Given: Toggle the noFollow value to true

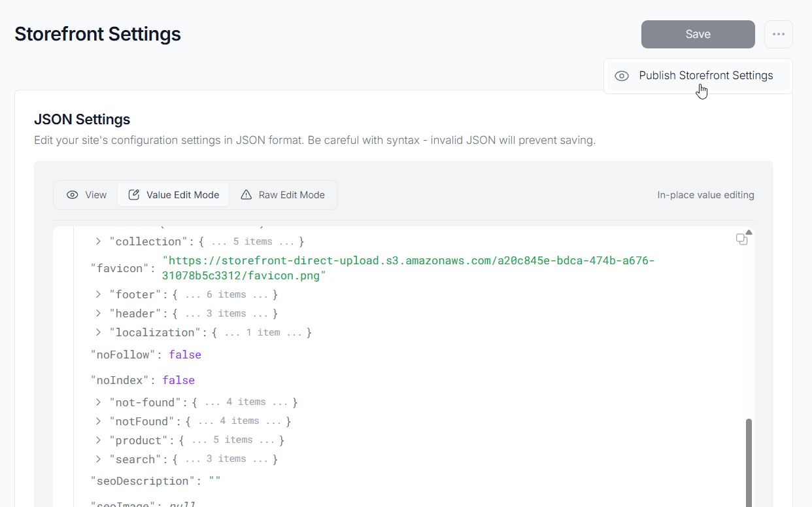Looking at the screenshot, I should pos(185,354).
